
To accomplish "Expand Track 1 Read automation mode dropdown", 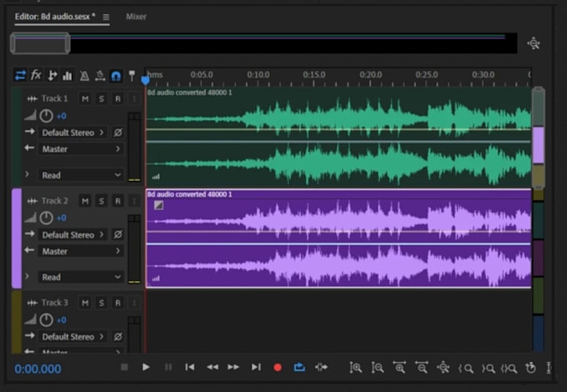I will (x=80, y=175).
